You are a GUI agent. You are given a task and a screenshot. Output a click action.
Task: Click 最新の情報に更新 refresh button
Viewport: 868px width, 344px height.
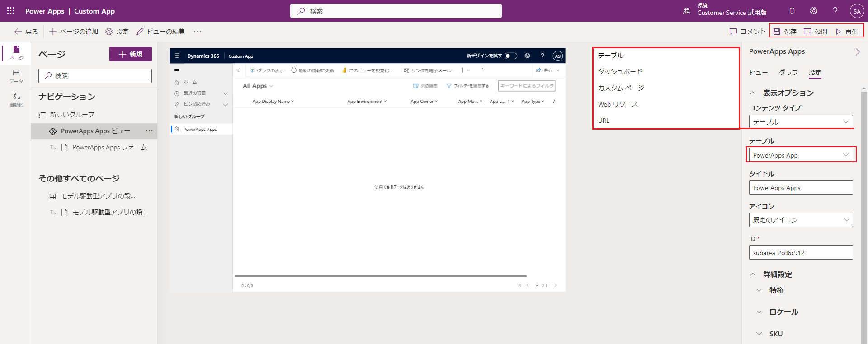pos(312,70)
